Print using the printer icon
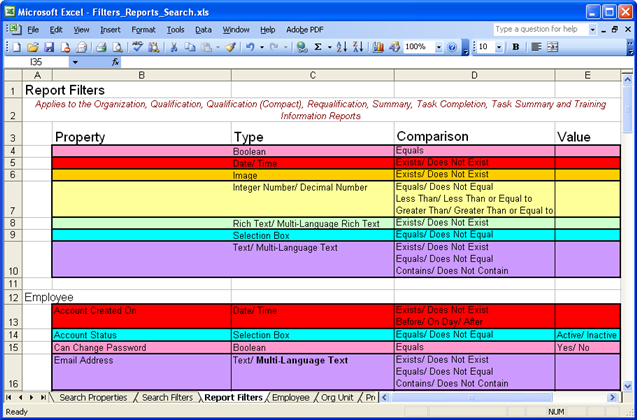This screenshot has height=420, width=637. [101, 47]
